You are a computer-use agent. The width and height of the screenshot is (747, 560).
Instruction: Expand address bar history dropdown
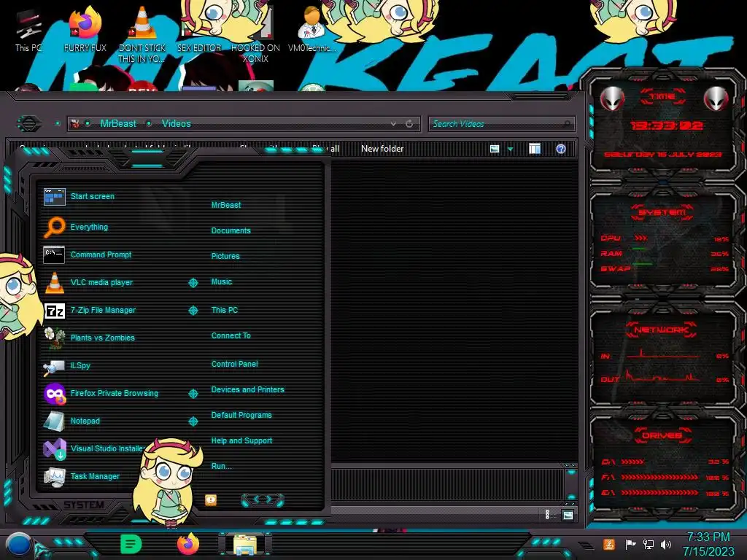point(393,124)
